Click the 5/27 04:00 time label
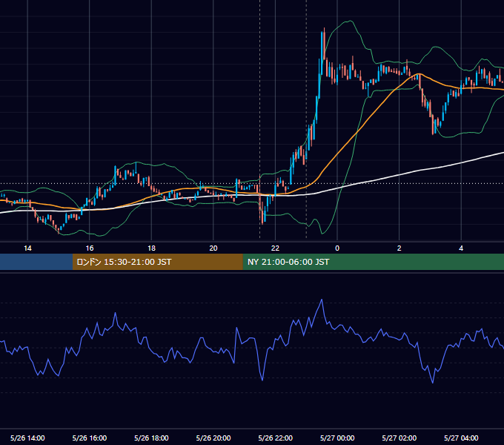Image resolution: width=504 pixels, height=445 pixels. 461,438
